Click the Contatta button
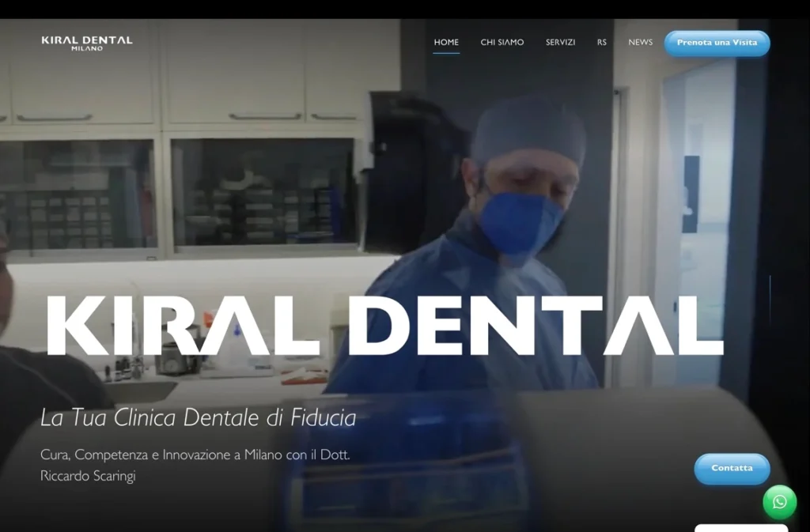 pyautogui.click(x=732, y=469)
